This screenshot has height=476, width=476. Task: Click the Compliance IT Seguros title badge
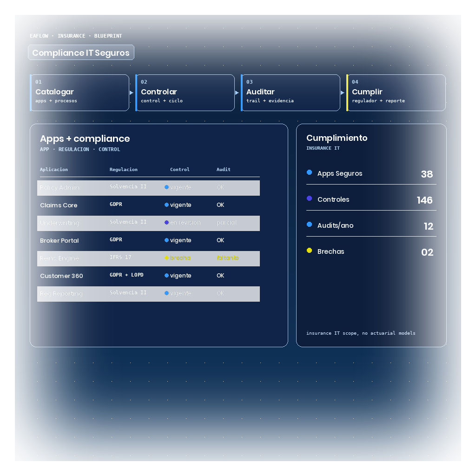point(81,53)
